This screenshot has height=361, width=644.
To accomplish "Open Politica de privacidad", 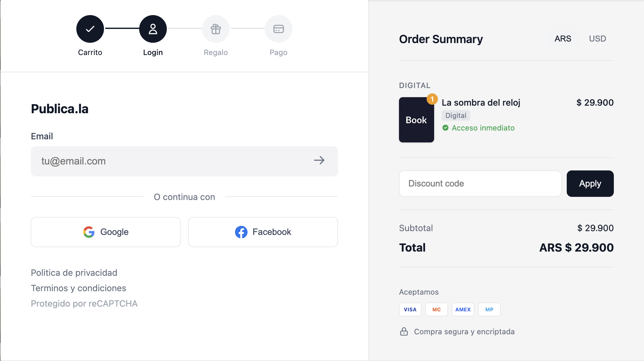I will pyautogui.click(x=74, y=272).
